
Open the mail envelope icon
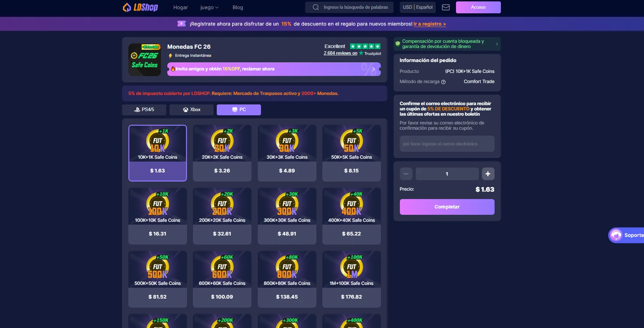tap(446, 7)
